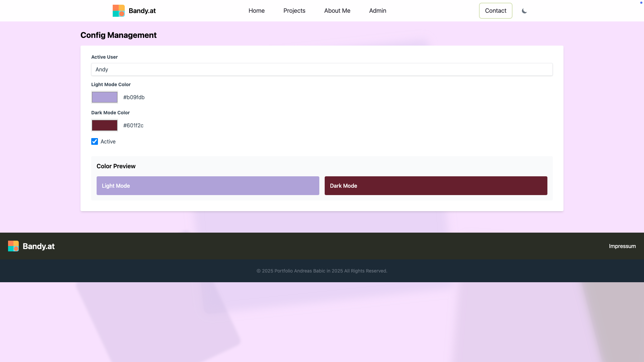Open the Impressum link in footer

pyautogui.click(x=623, y=246)
